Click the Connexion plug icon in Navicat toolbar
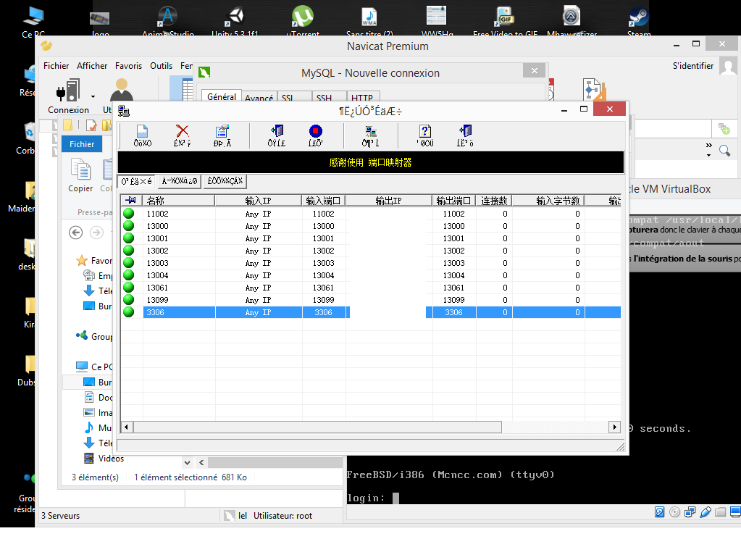Viewport: 741px width, 560px height. pos(67,91)
